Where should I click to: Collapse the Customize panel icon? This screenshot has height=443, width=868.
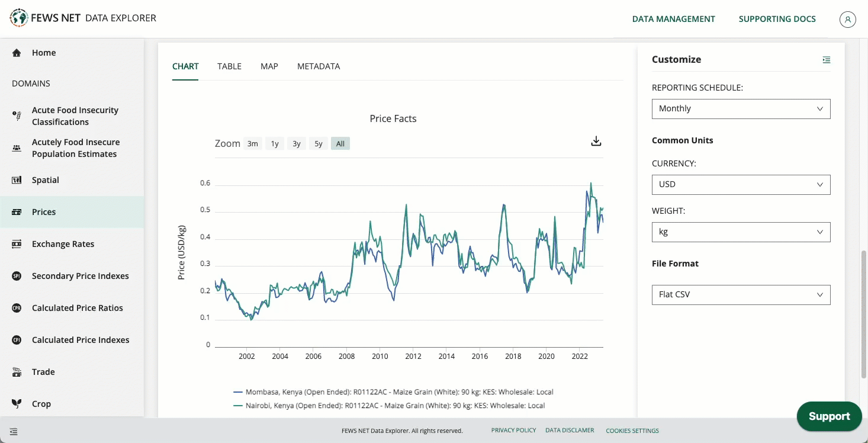point(826,60)
